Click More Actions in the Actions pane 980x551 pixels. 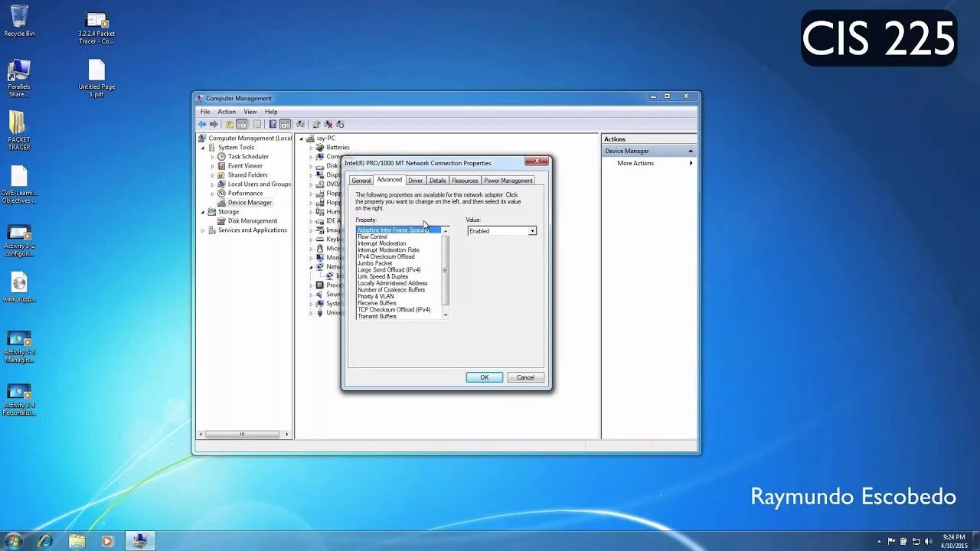tap(635, 163)
